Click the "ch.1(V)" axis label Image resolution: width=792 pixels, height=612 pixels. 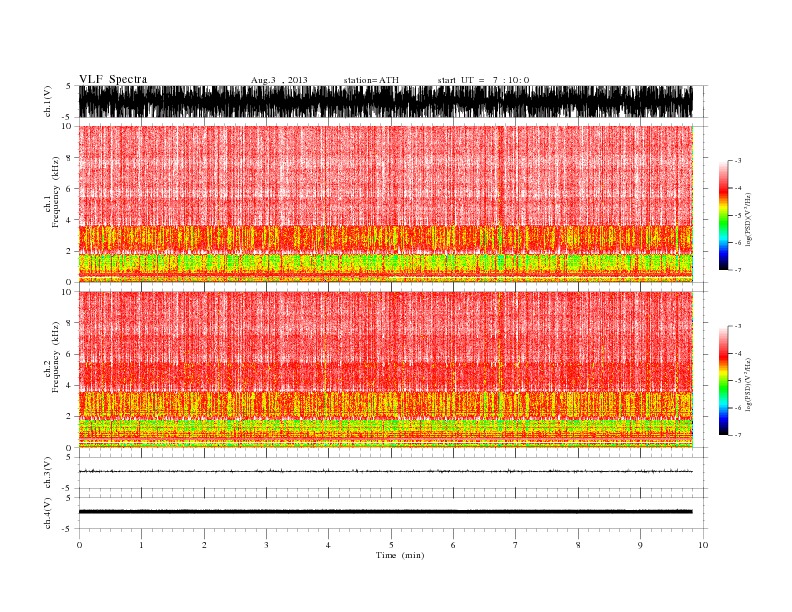click(48, 101)
